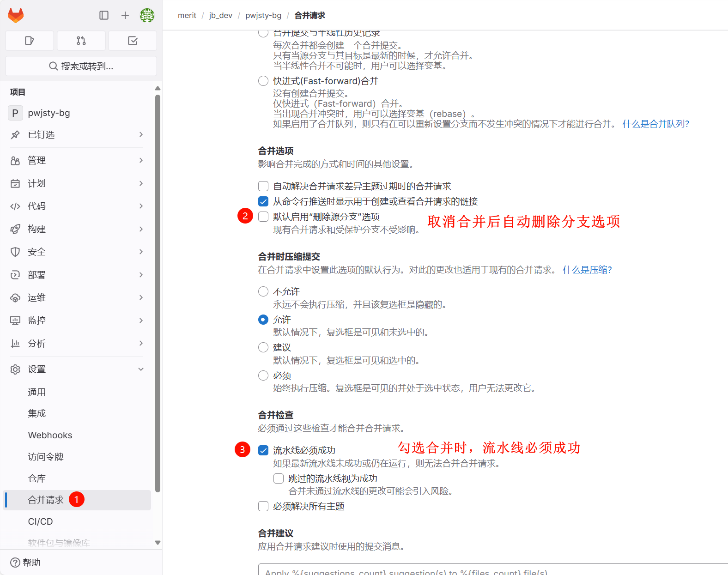Click the 搜索或转到 search field
The width and height of the screenshot is (728, 575).
coord(81,66)
